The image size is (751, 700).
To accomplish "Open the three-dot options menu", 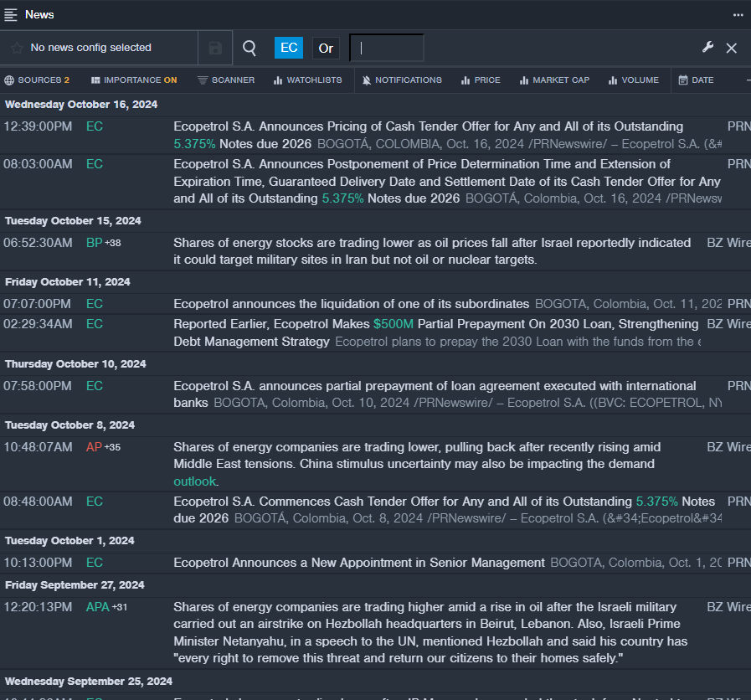I will (x=738, y=14).
